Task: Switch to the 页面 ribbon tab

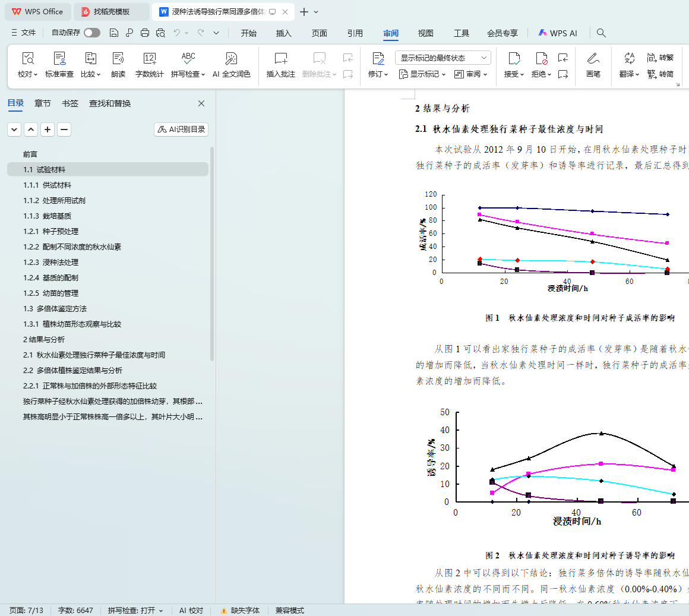Action: [320, 33]
